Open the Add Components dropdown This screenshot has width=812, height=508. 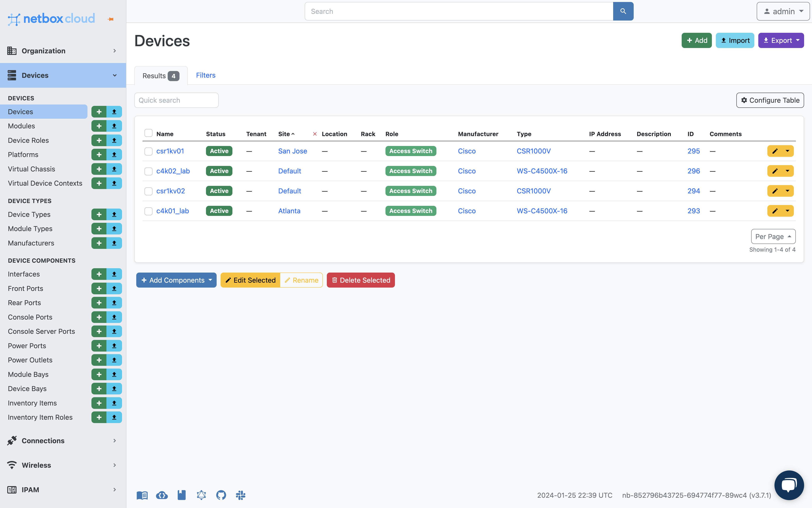(176, 280)
